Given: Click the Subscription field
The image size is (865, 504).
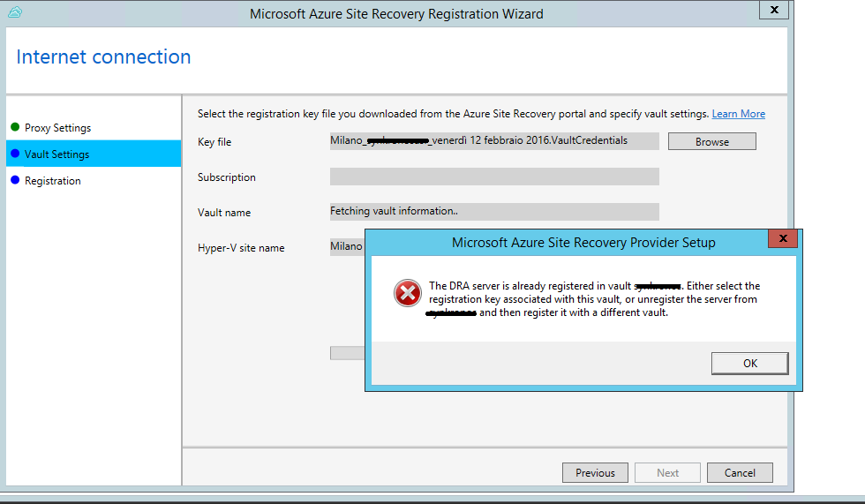Looking at the screenshot, I should pos(494,177).
